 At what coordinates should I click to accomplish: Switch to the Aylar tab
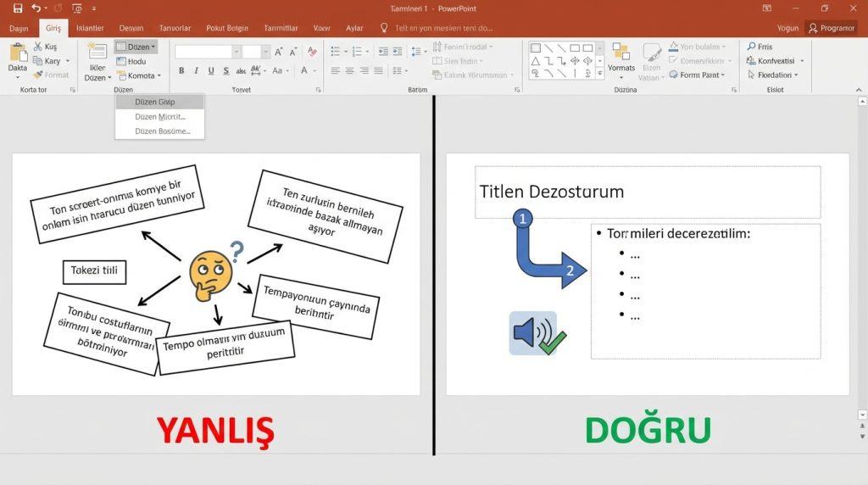[x=354, y=28]
